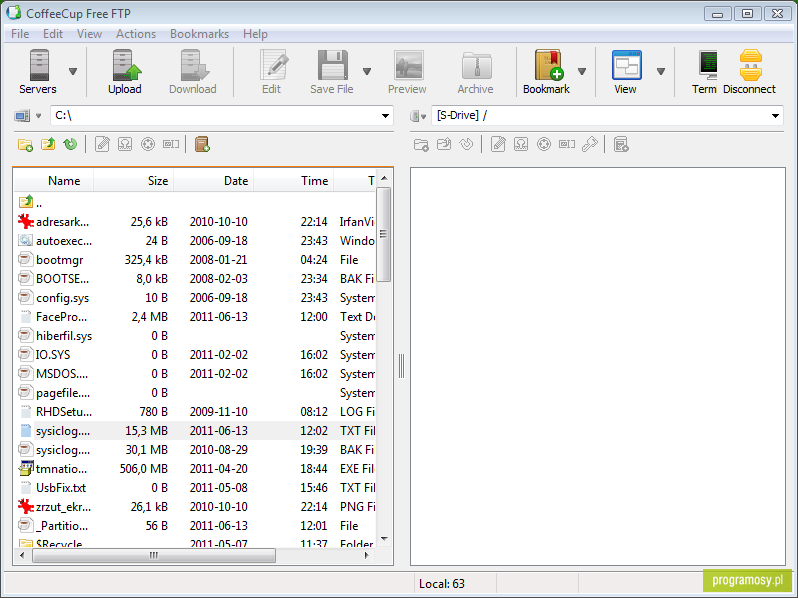Open the Term terminal icon

708,65
